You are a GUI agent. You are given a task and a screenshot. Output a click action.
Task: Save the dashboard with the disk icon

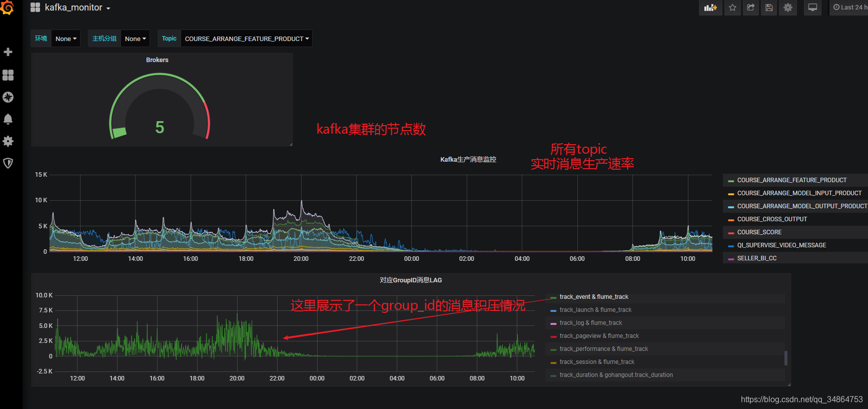pyautogui.click(x=769, y=8)
